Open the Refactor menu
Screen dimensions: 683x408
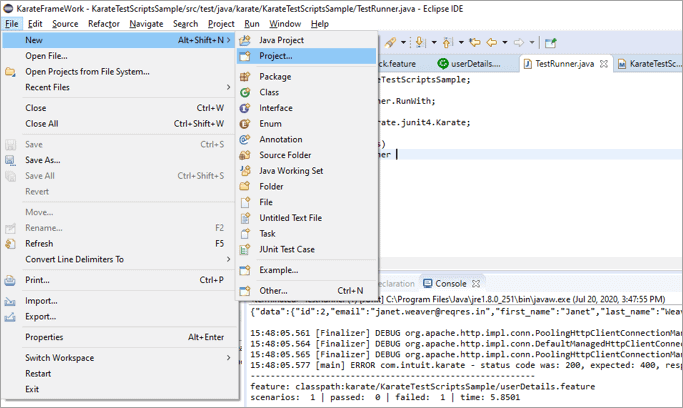coord(104,24)
